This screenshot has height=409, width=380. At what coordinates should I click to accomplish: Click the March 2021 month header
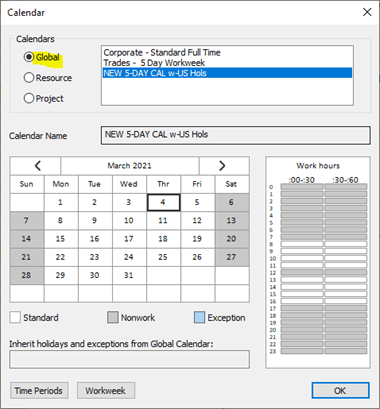coord(130,166)
